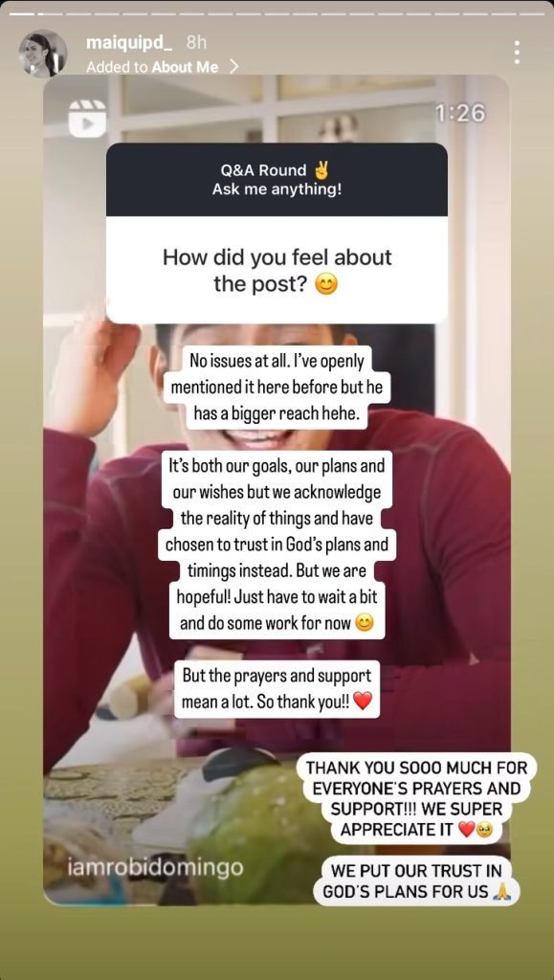The height and width of the screenshot is (980, 554).
Task: Tap the victory hand emoji in sticker
Action: pos(321,170)
